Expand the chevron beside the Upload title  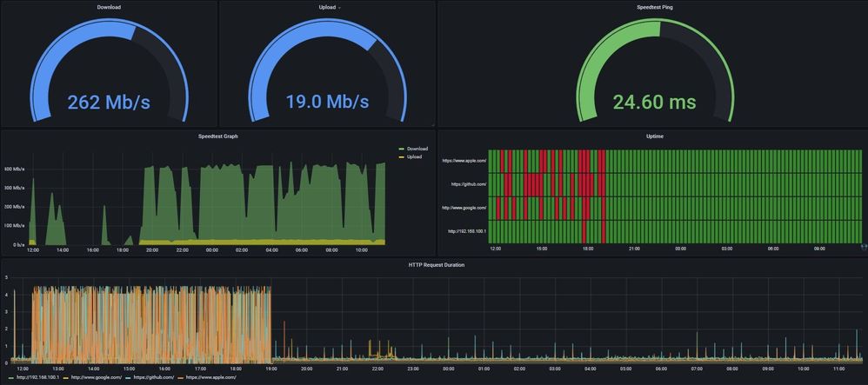(x=339, y=8)
